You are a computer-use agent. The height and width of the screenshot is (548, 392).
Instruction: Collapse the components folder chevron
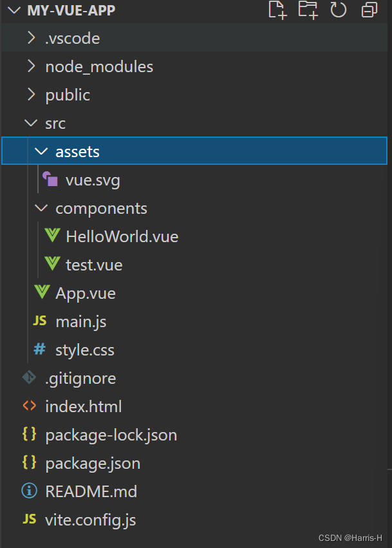click(x=41, y=209)
